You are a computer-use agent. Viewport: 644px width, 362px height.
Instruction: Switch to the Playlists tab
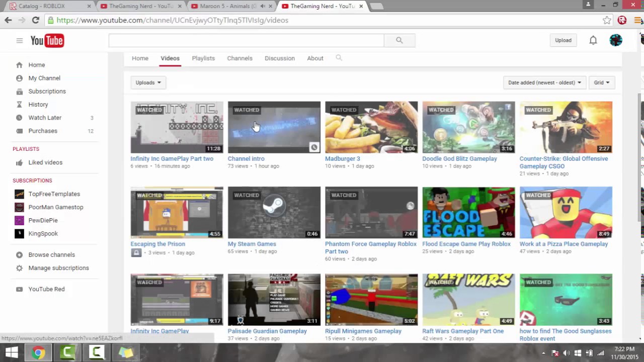203,58
